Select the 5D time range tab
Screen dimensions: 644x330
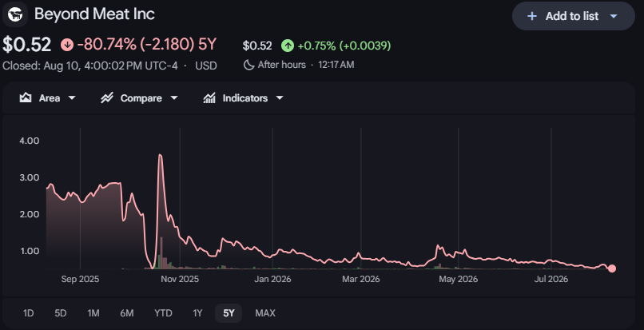pos(61,313)
